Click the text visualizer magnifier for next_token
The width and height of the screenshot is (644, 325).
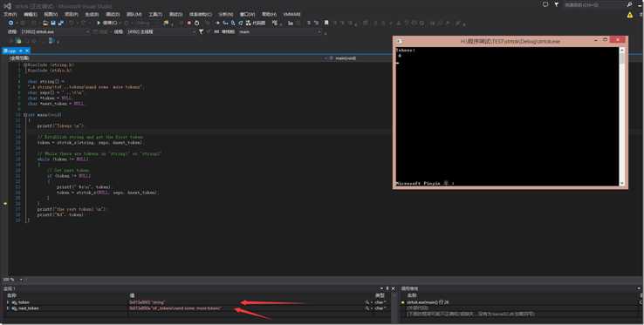click(367, 308)
